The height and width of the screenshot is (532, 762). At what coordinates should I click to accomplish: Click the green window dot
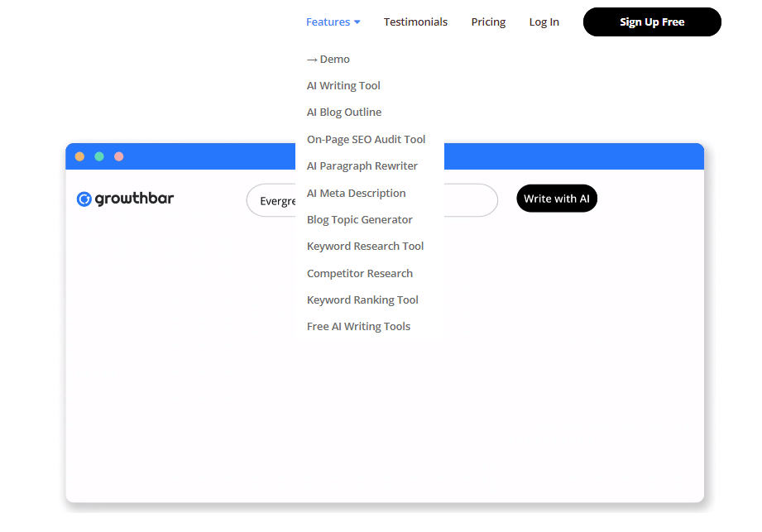(99, 156)
